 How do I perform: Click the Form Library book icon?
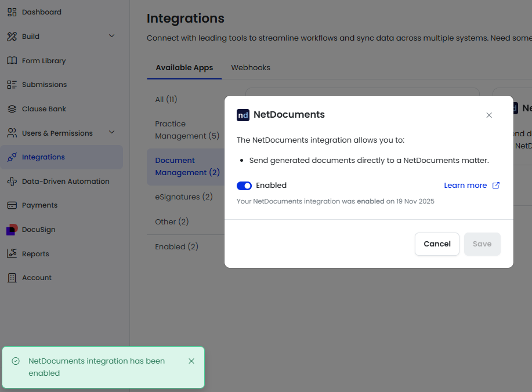point(12,60)
